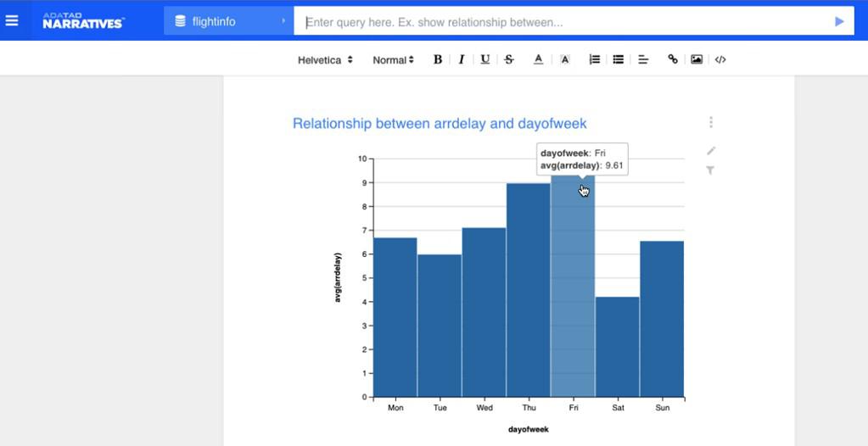Screen dimensions: 868x446
Task: Toggle bold formatting
Action: [437, 59]
